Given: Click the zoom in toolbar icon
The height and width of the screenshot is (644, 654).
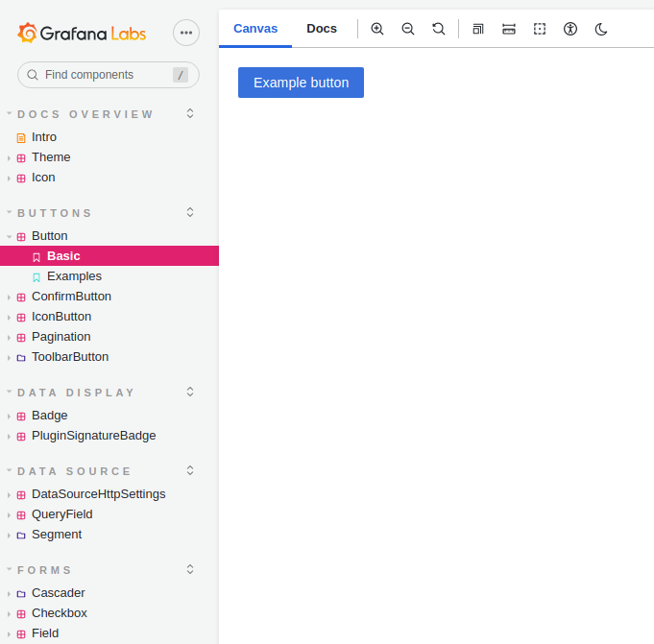Looking at the screenshot, I should point(377,29).
